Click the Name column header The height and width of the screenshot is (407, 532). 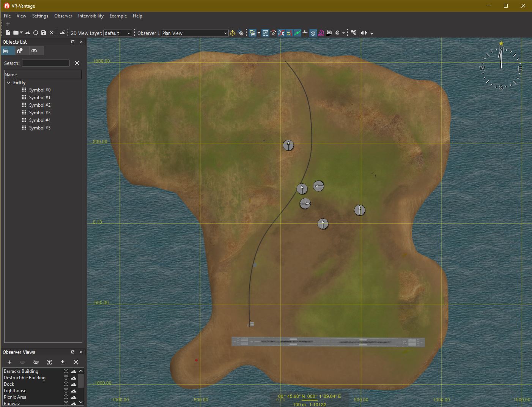43,75
